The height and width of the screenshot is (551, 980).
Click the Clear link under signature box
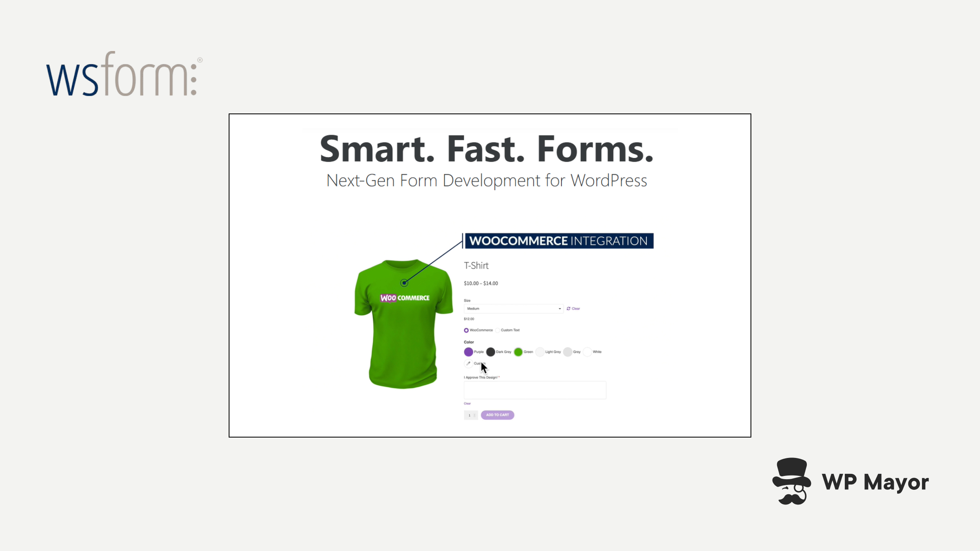[x=467, y=404]
